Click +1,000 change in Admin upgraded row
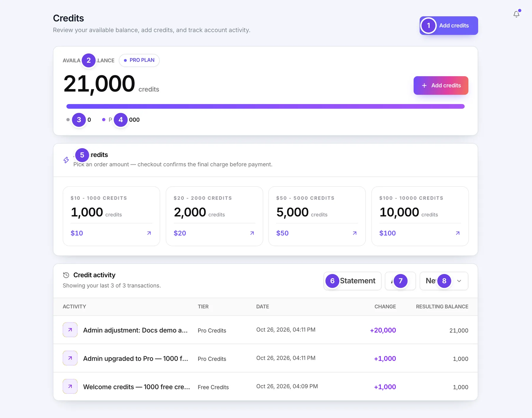This screenshot has height=418, width=532. coord(385,359)
